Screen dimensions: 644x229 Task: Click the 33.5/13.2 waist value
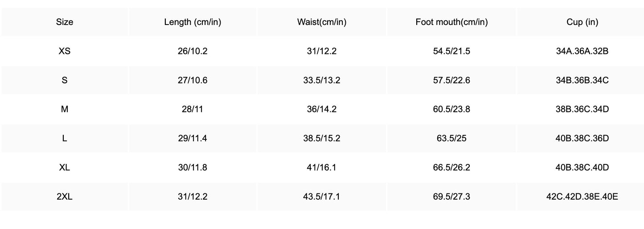click(x=322, y=80)
